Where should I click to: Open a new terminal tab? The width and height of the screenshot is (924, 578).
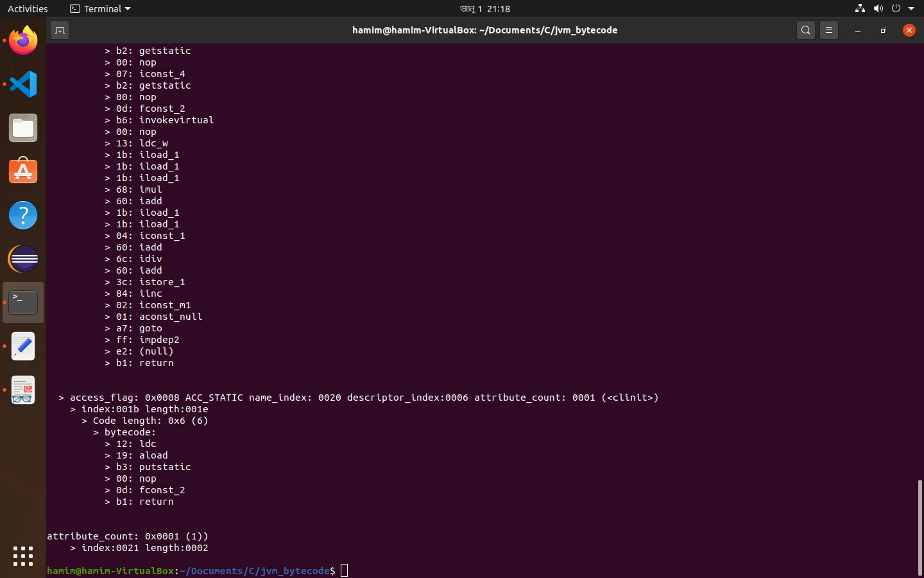(60, 30)
